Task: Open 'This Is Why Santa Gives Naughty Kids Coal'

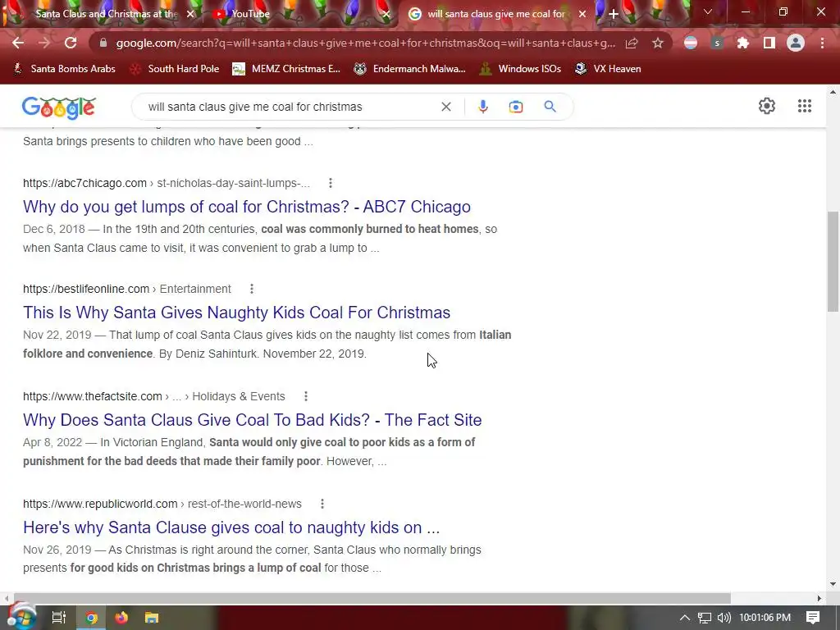Action: [x=236, y=313]
